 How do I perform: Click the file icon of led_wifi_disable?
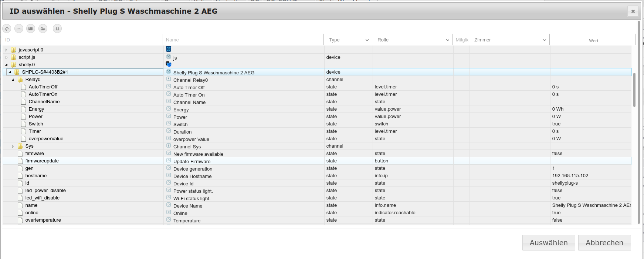tap(20, 198)
